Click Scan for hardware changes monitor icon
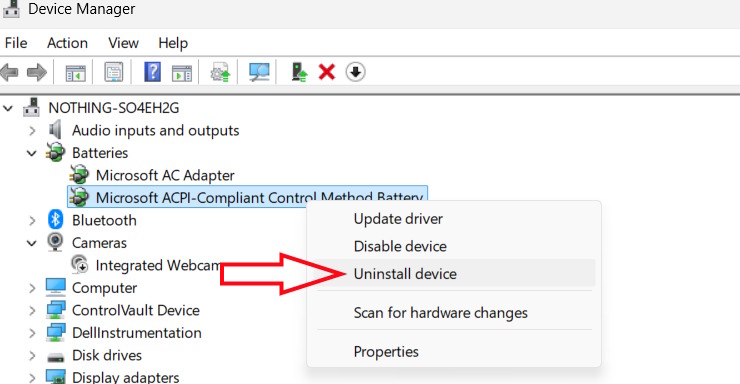Image resolution: width=740 pixels, height=384 pixels. click(x=259, y=72)
